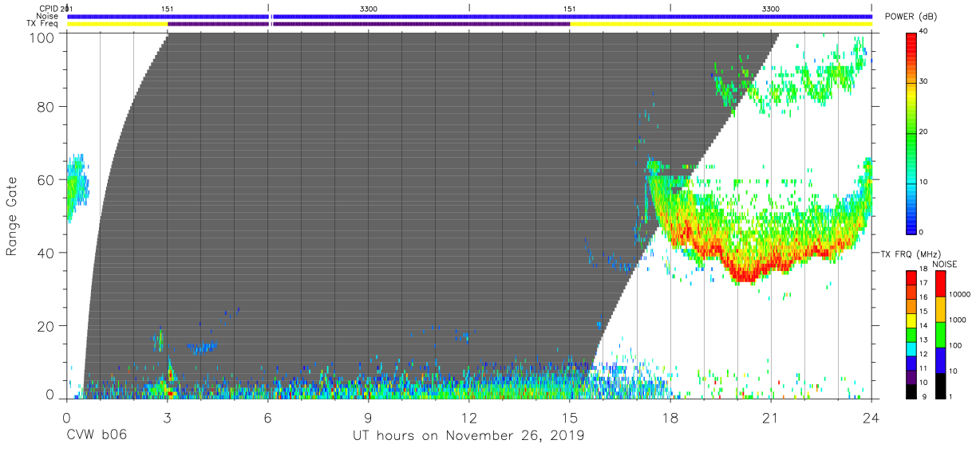Click the Range Gate y-axis title

[x=12, y=216]
